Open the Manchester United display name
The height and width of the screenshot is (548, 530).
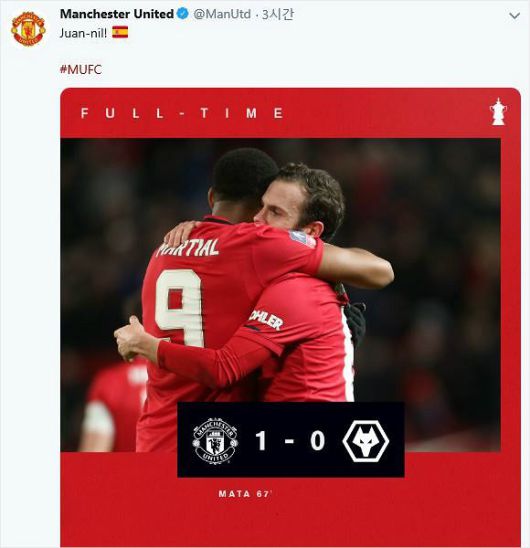(117, 14)
